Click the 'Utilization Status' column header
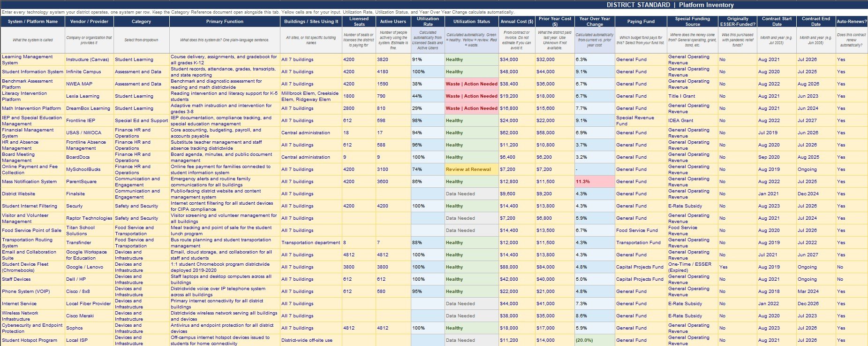Image resolution: width=868 pixels, height=346 pixels. 471,22
